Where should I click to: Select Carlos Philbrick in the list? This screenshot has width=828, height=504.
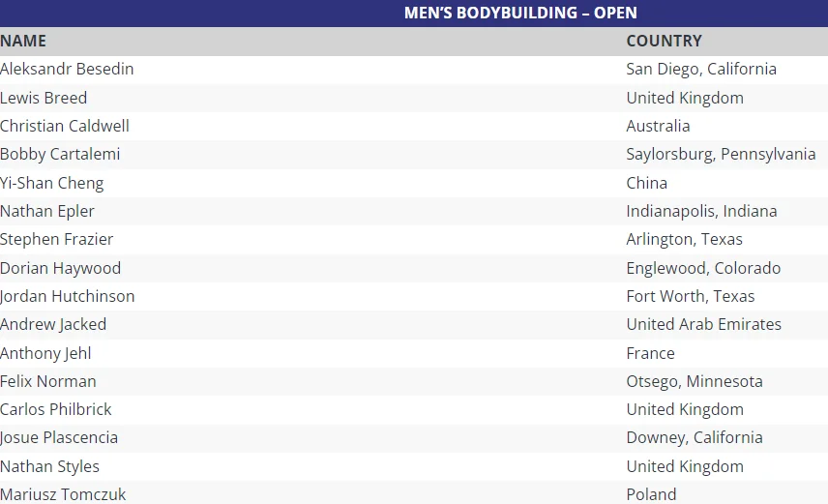click(x=56, y=409)
